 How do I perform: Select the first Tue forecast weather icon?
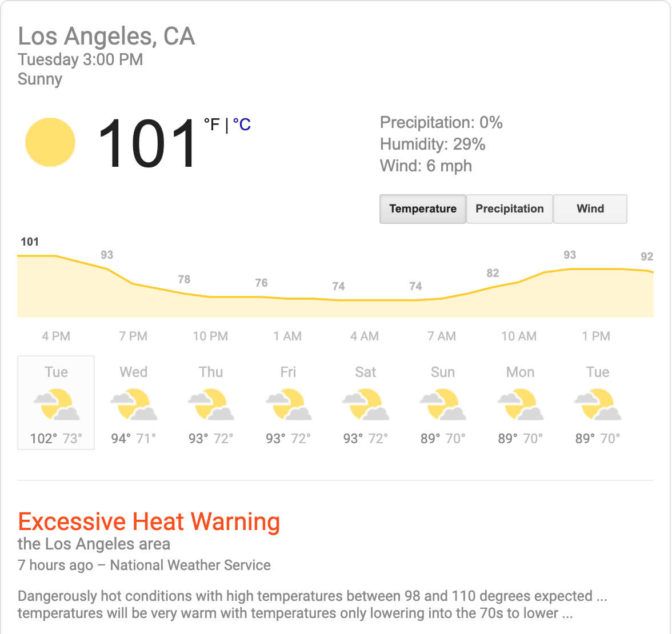(x=56, y=404)
